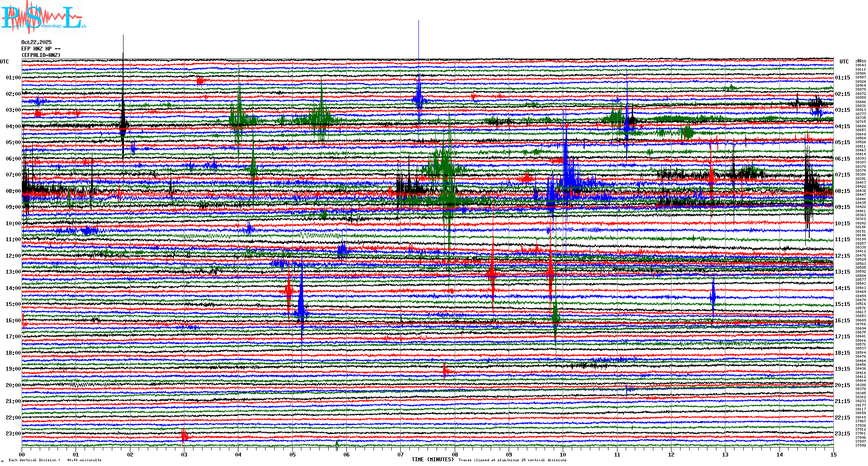The height and width of the screenshot is (466, 868).
Task: Click the Each Vertical Division microvolts note
Action: click(55, 460)
